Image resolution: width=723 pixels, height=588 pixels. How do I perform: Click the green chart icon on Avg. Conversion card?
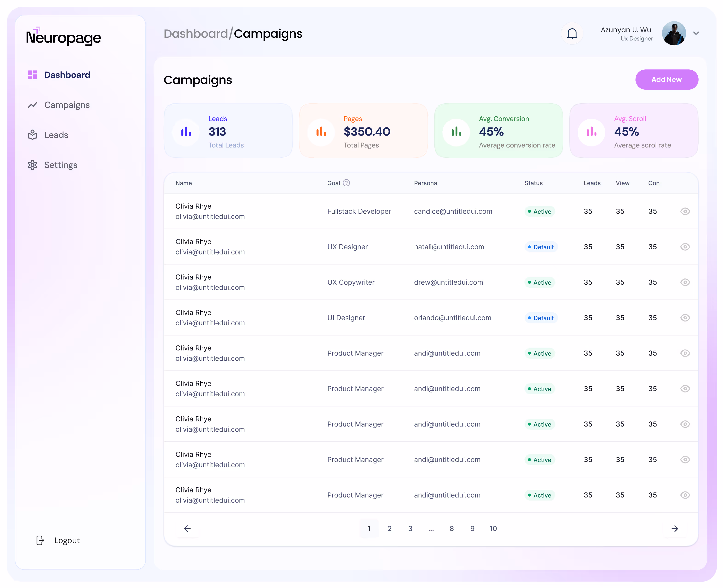pyautogui.click(x=456, y=132)
